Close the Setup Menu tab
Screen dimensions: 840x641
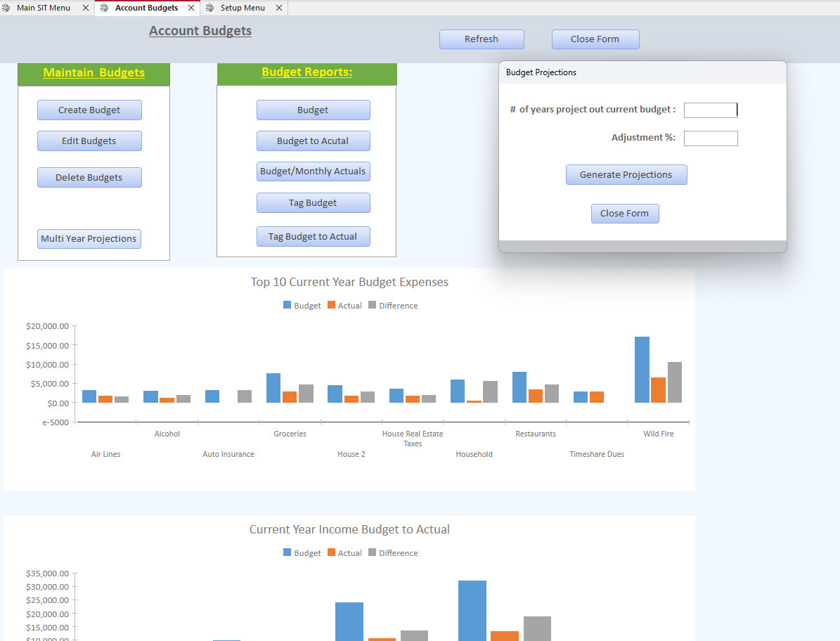(279, 8)
